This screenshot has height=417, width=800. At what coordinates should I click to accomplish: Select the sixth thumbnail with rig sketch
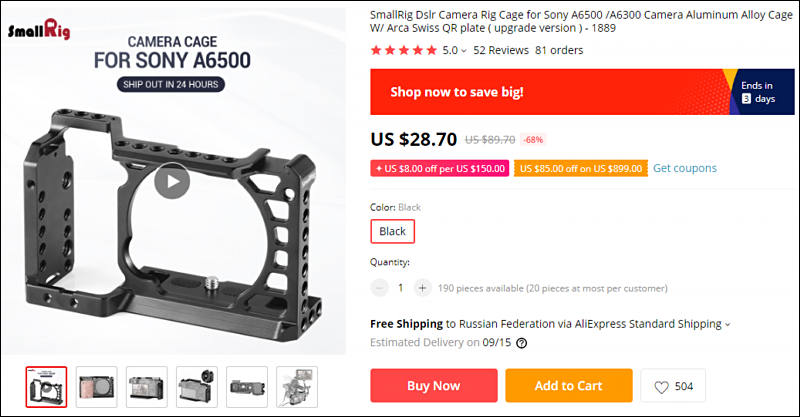click(297, 387)
